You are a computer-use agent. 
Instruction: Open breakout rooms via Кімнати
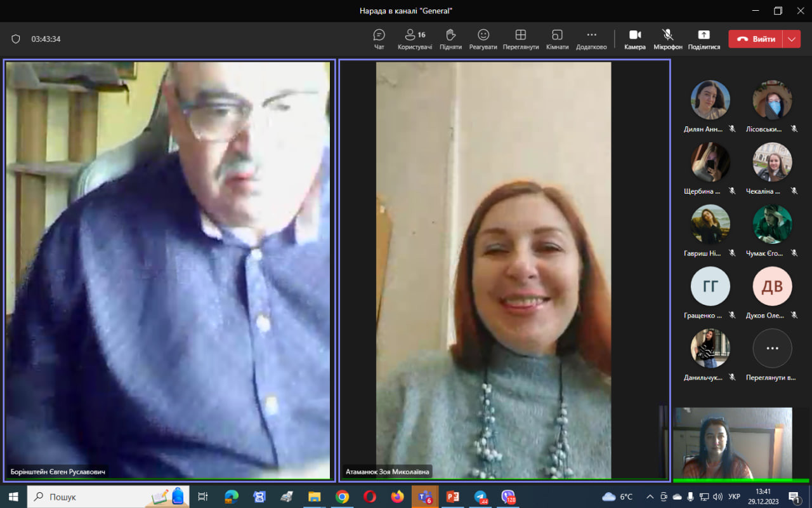tap(557, 39)
